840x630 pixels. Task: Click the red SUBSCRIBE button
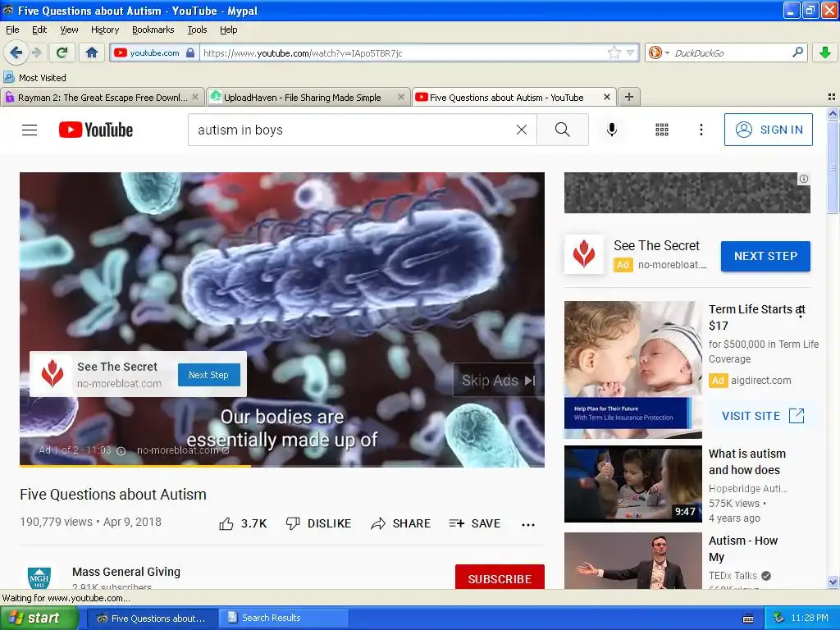pyautogui.click(x=500, y=577)
